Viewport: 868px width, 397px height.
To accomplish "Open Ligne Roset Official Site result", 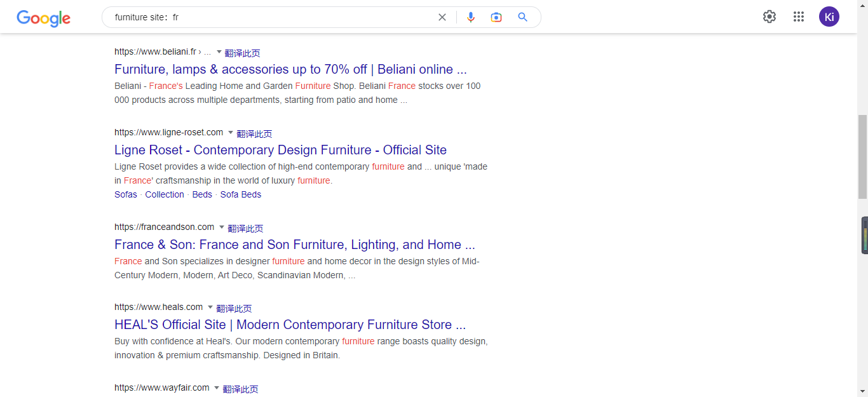I will (280, 150).
